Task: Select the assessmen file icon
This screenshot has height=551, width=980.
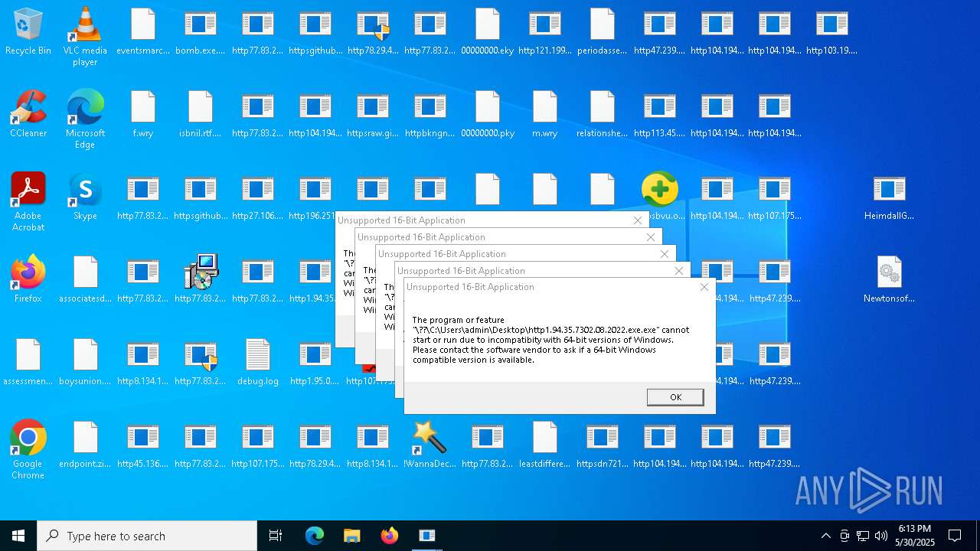Action: [28, 362]
